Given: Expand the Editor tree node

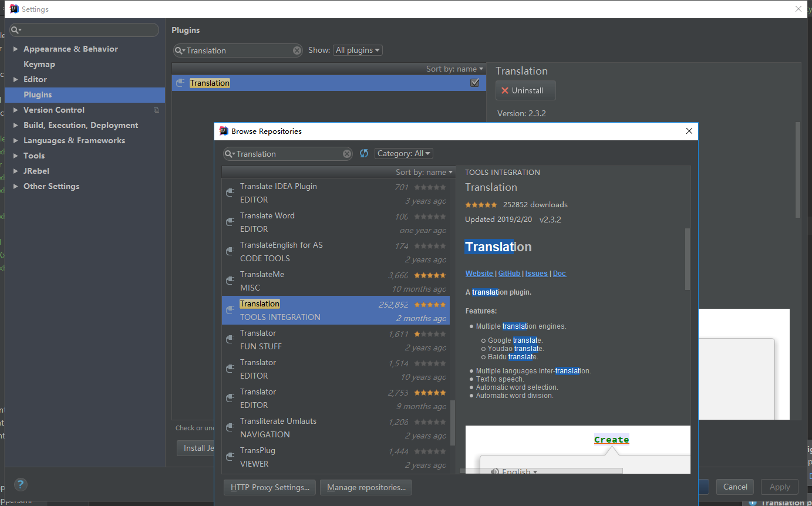Looking at the screenshot, I should click(16, 79).
